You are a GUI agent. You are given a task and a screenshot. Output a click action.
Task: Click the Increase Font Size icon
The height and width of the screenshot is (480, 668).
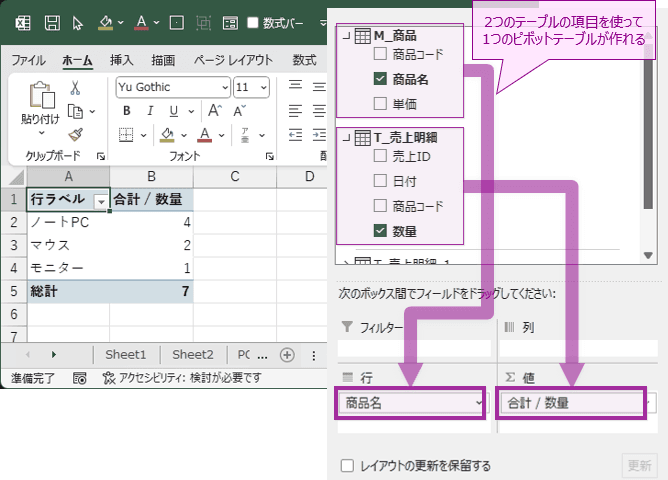pos(215,111)
